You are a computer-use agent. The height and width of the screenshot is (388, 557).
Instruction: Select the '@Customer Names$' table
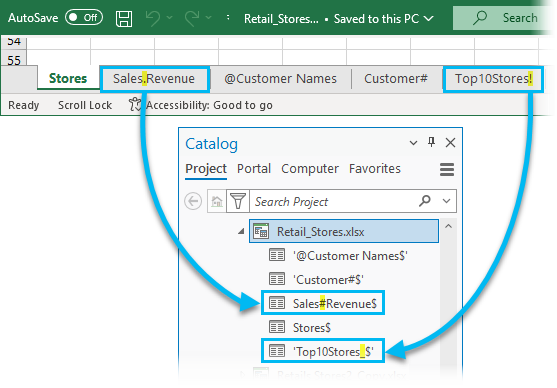click(350, 256)
